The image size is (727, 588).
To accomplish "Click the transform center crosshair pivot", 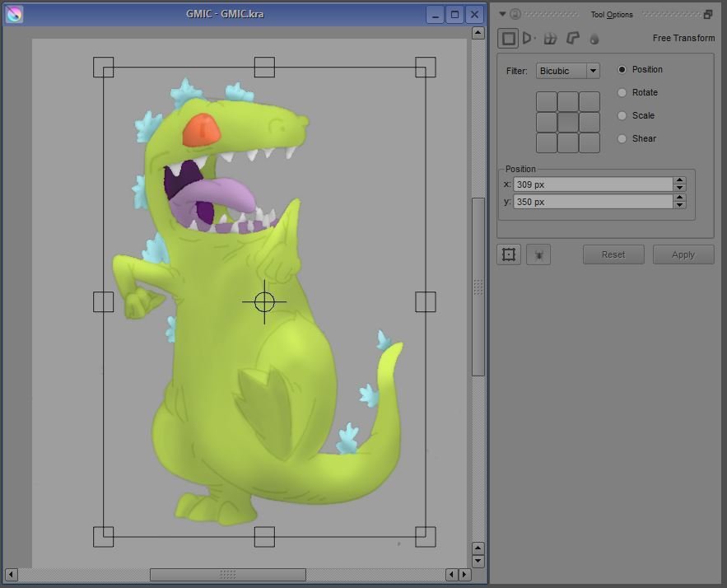I will 264,302.
